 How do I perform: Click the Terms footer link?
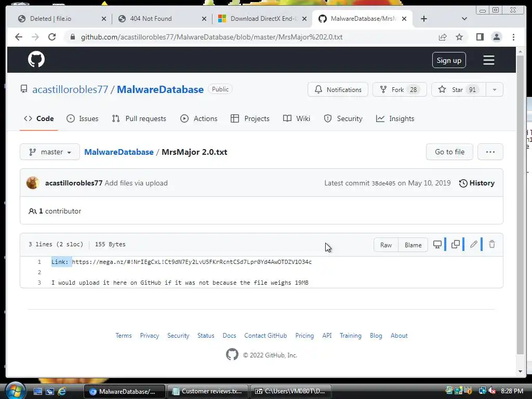click(x=124, y=336)
